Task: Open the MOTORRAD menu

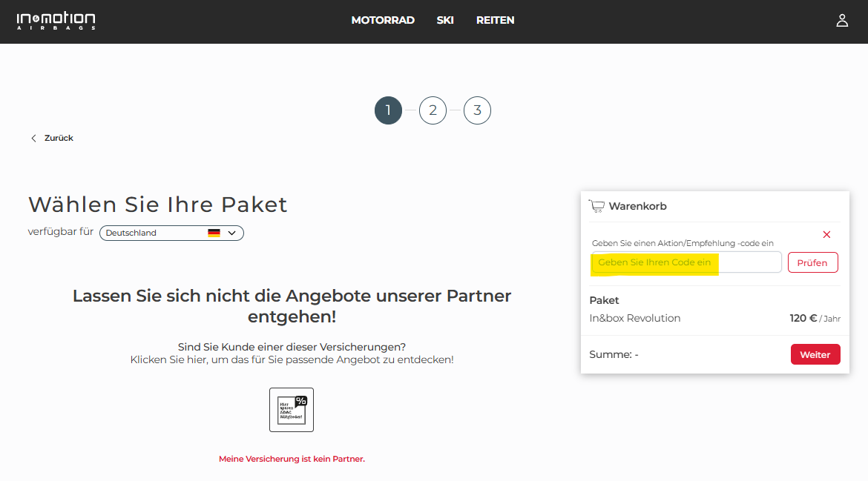Action: pyautogui.click(x=383, y=21)
